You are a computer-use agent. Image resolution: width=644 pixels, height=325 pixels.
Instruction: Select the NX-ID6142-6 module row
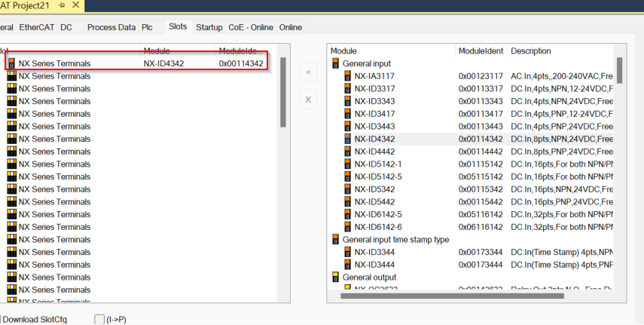(472, 227)
